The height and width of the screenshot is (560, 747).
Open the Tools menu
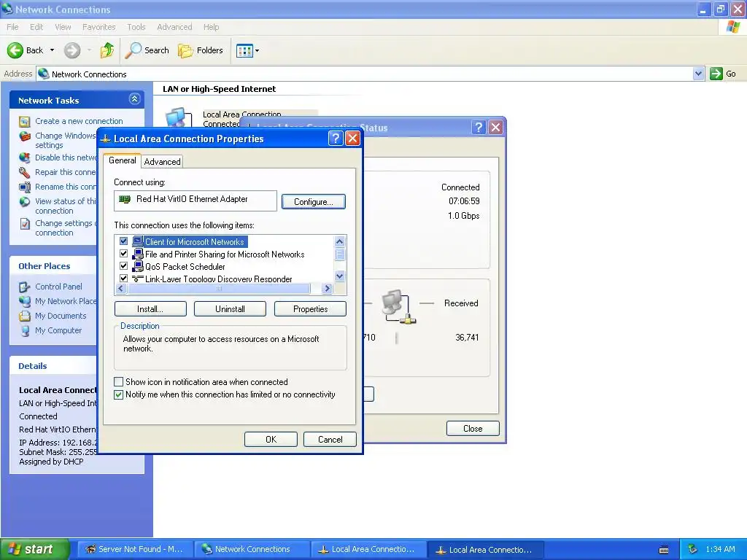[x=136, y=27]
